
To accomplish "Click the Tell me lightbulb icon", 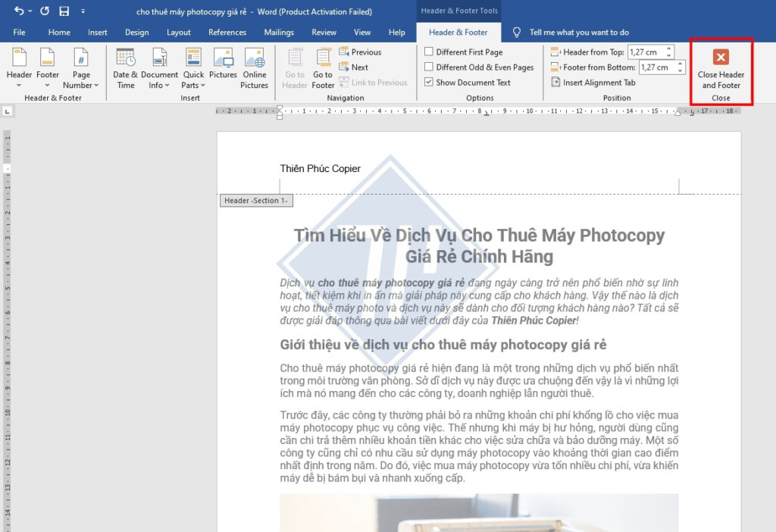I will [516, 32].
